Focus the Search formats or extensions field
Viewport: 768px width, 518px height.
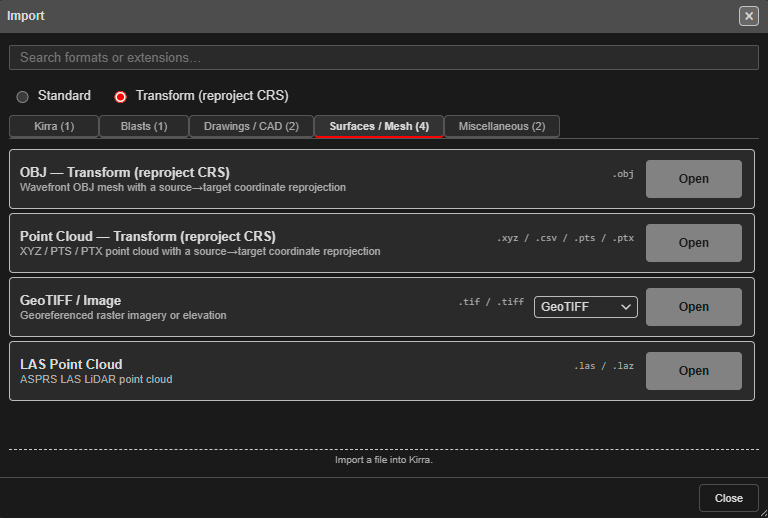click(384, 57)
